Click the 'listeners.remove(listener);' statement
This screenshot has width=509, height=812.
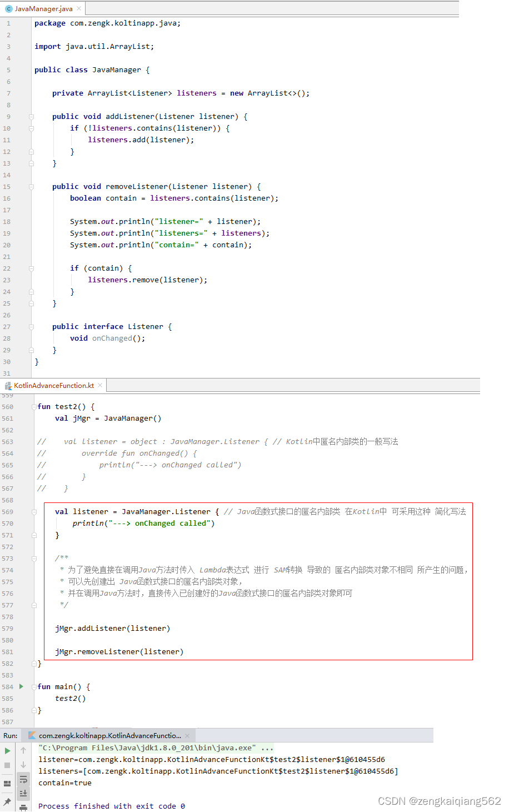click(x=148, y=280)
